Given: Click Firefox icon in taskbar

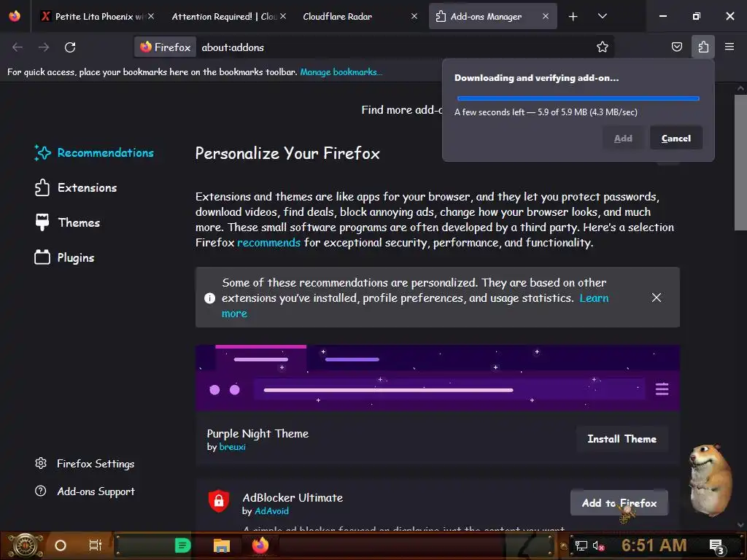Looking at the screenshot, I should click(x=260, y=545).
